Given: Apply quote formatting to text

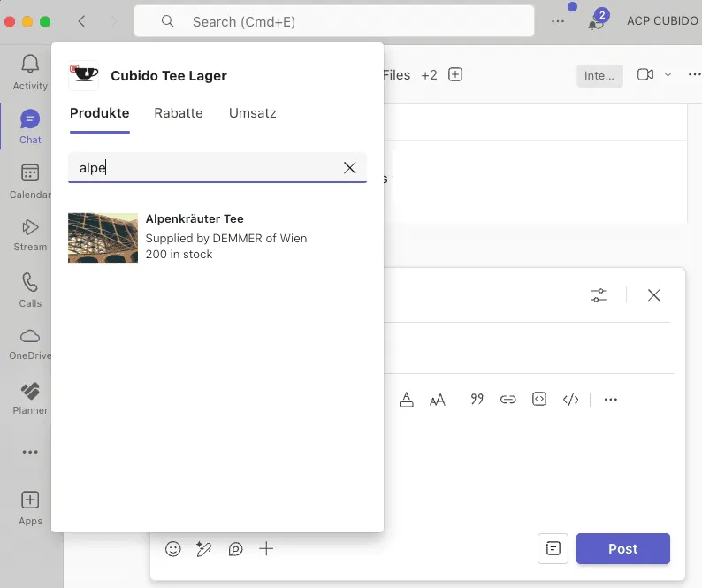Looking at the screenshot, I should (477, 400).
